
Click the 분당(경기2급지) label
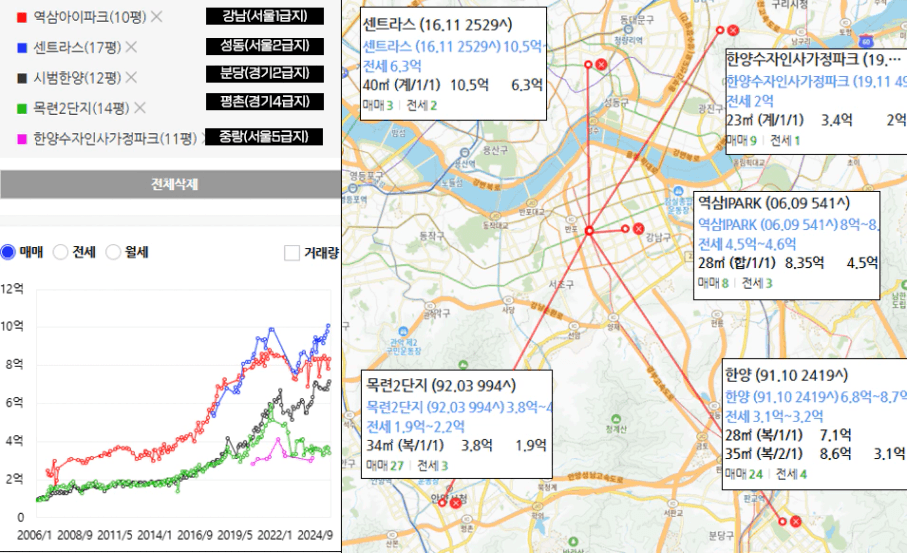(265, 73)
